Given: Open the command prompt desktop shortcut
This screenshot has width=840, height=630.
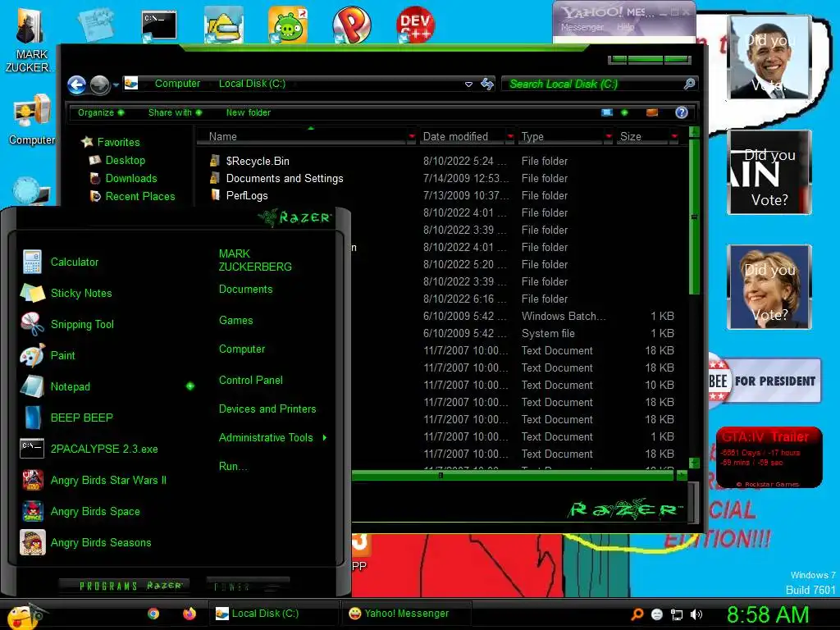Looking at the screenshot, I should click(x=159, y=25).
